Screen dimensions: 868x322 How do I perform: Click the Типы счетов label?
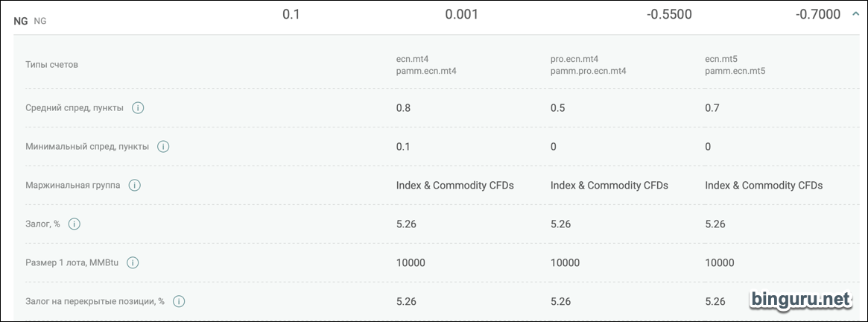click(x=52, y=65)
